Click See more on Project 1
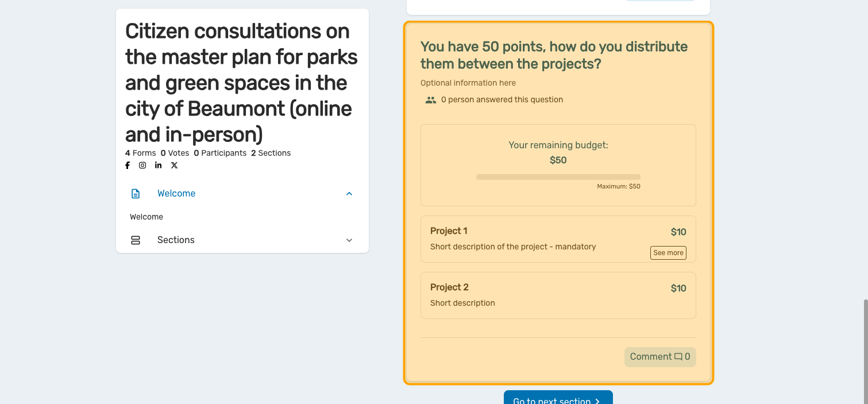Image resolution: width=868 pixels, height=404 pixels. tap(668, 253)
